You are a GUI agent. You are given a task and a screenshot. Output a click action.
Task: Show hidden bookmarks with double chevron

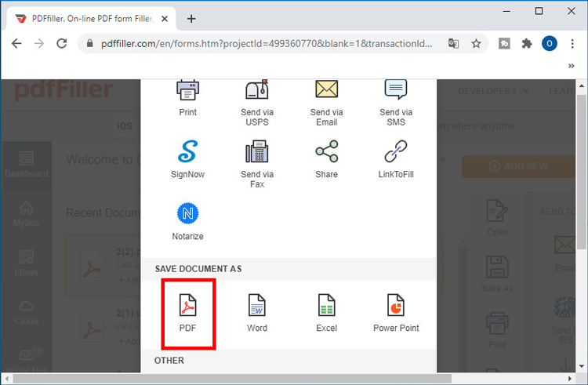(571, 67)
